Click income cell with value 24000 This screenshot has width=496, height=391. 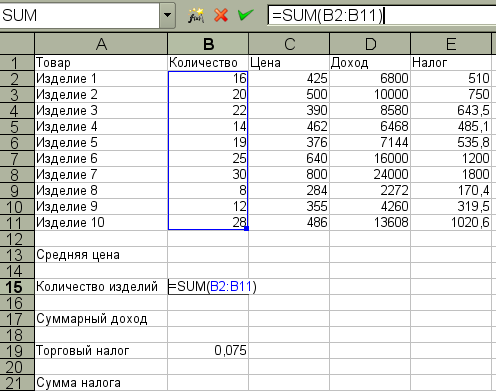click(370, 175)
